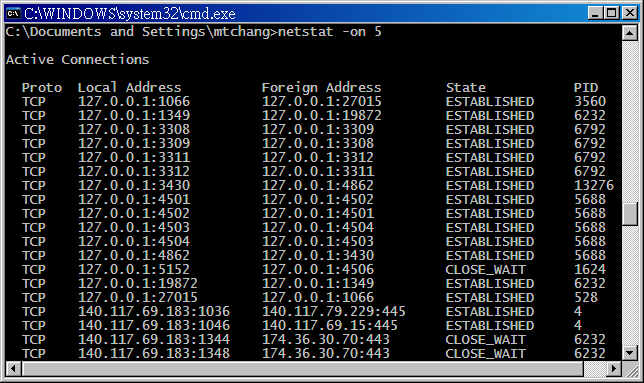Click foreign address 127.0.0.1:1349
The height and width of the screenshot is (383, 644).
tap(318, 283)
